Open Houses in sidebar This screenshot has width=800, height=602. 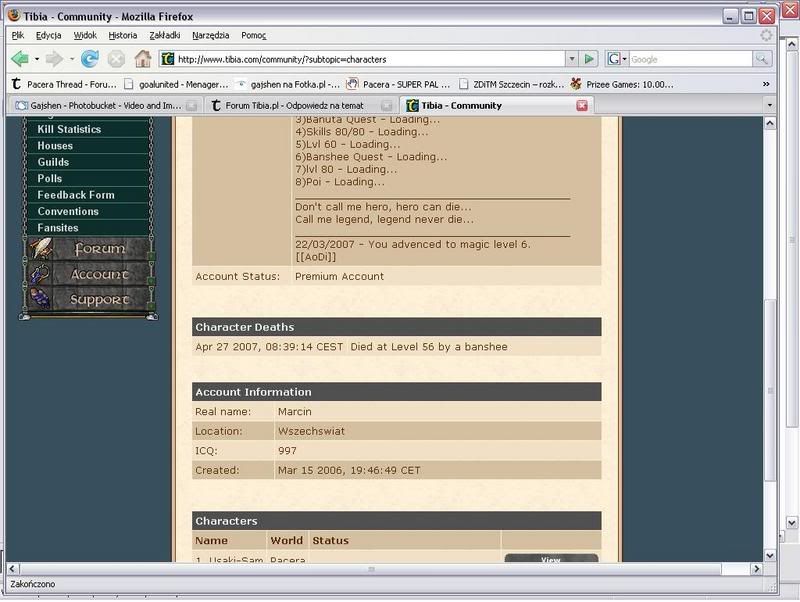click(x=55, y=145)
